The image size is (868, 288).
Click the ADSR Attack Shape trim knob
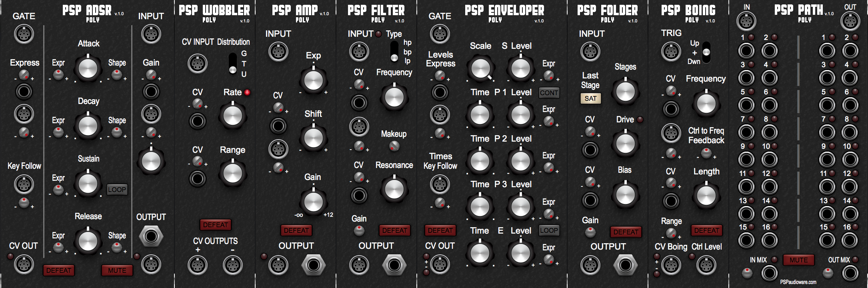pos(117,74)
